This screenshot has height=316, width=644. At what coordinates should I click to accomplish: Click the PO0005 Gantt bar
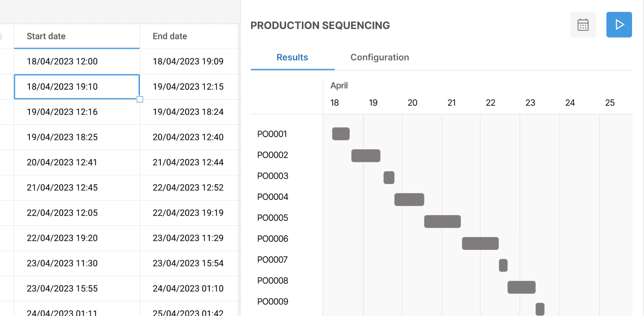click(x=443, y=222)
